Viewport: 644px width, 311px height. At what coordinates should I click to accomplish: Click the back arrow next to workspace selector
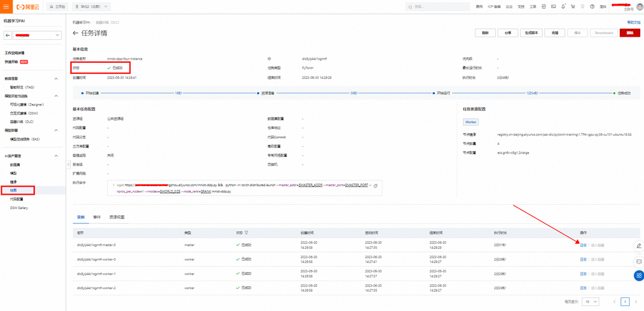click(x=8, y=35)
